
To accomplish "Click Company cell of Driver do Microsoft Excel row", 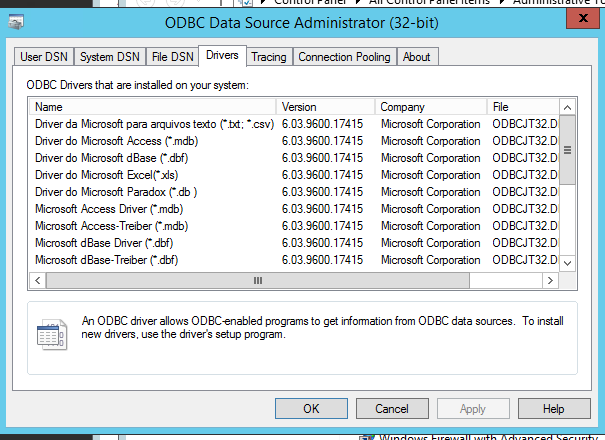I will coord(431,175).
